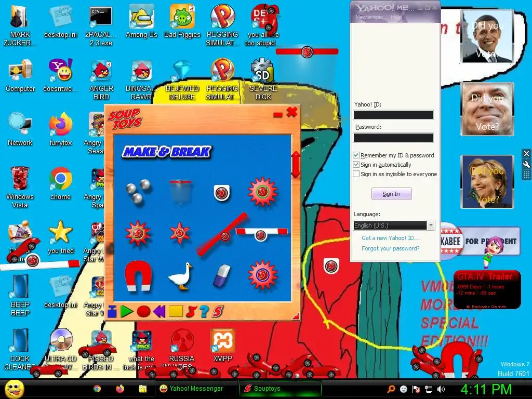Pick the red-and-white striped plank toy in the Soup Toys panel

coord(261,233)
